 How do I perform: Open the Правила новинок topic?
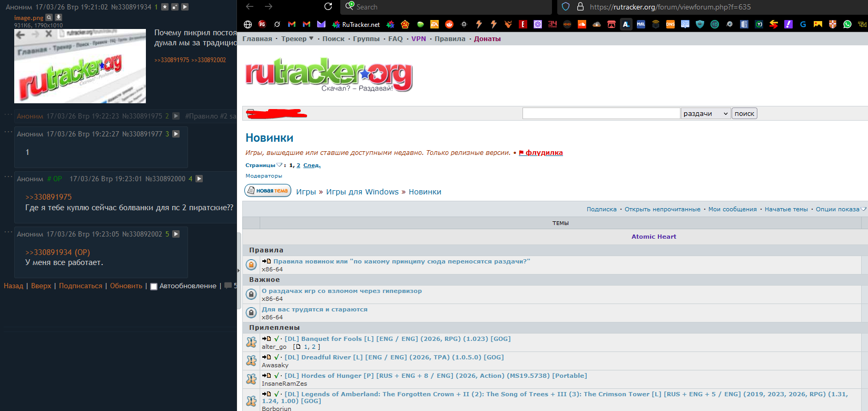(401, 261)
